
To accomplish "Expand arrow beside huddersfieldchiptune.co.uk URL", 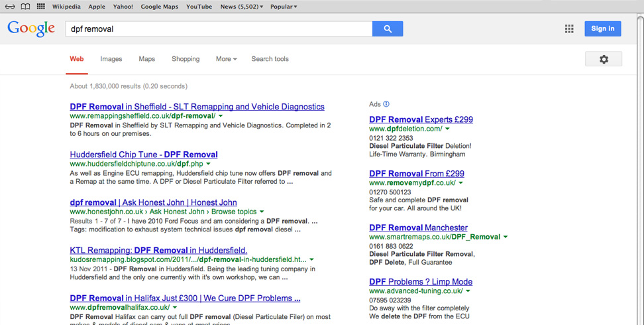I will pos(208,164).
